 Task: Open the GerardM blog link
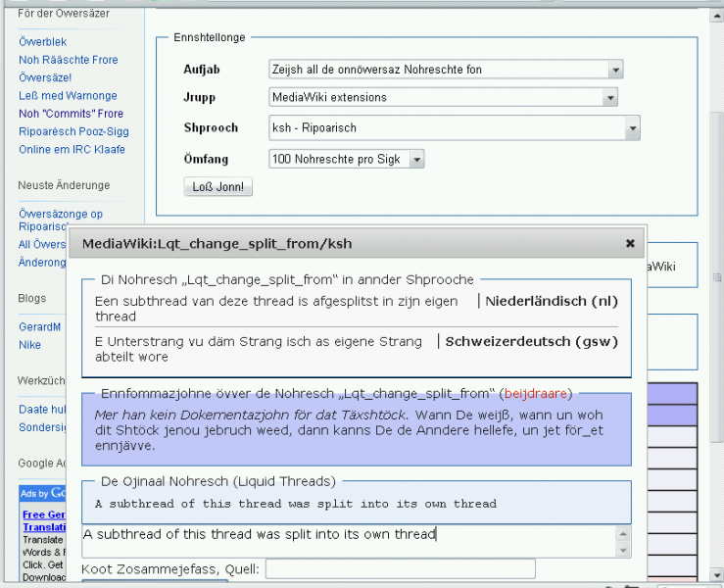(x=40, y=327)
